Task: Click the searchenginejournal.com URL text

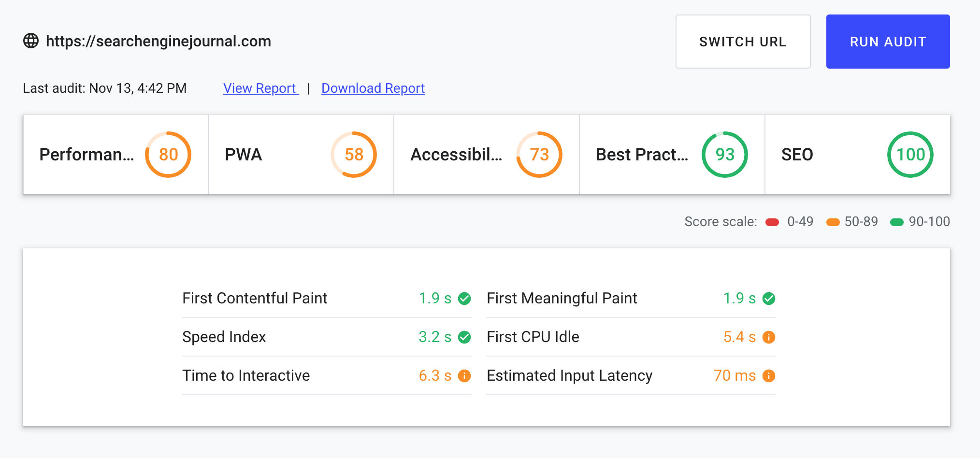Action: [x=159, y=41]
